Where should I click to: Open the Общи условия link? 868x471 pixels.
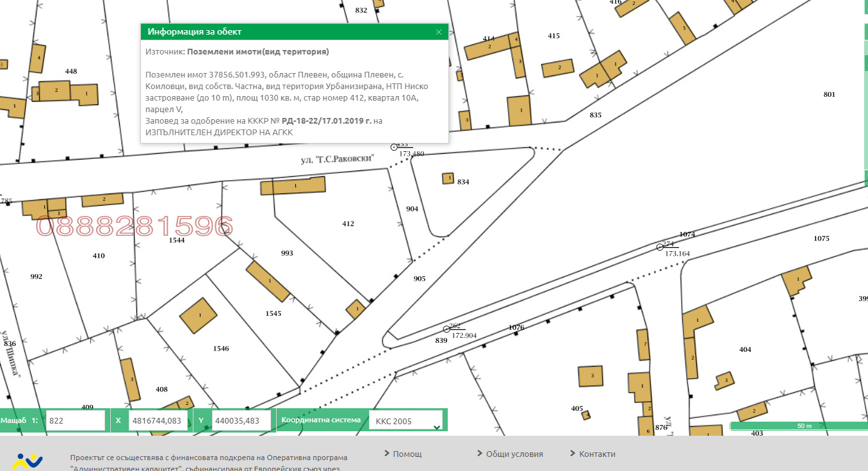(x=514, y=454)
